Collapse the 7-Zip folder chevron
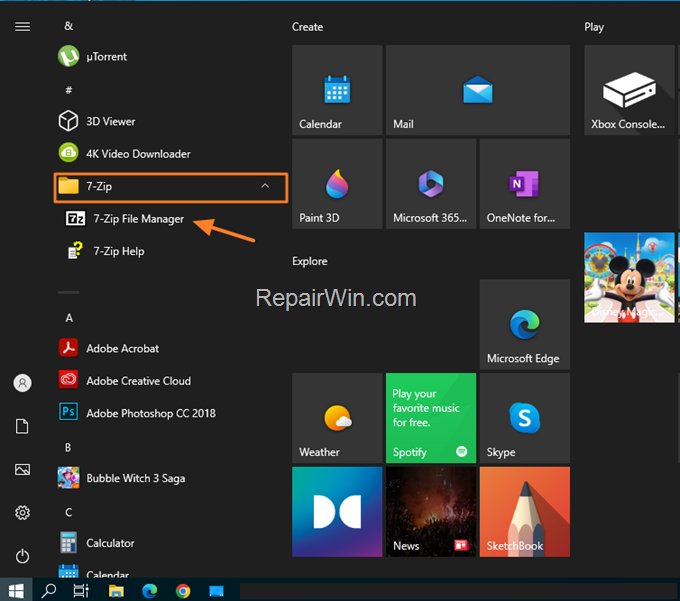Image resolution: width=680 pixels, height=601 pixels. pyautogui.click(x=265, y=186)
